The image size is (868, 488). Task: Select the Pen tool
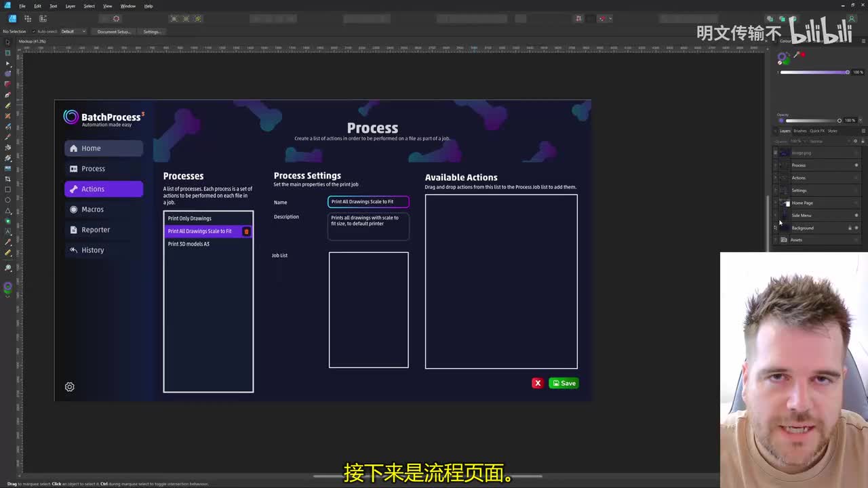click(x=7, y=94)
